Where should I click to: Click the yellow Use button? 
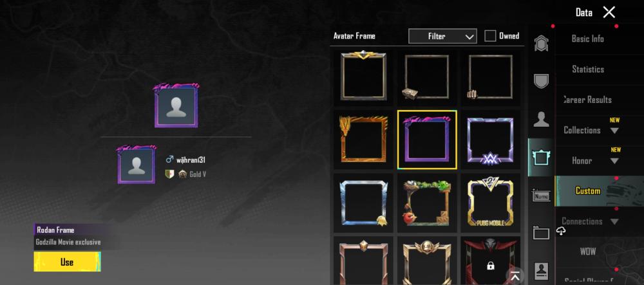67,262
